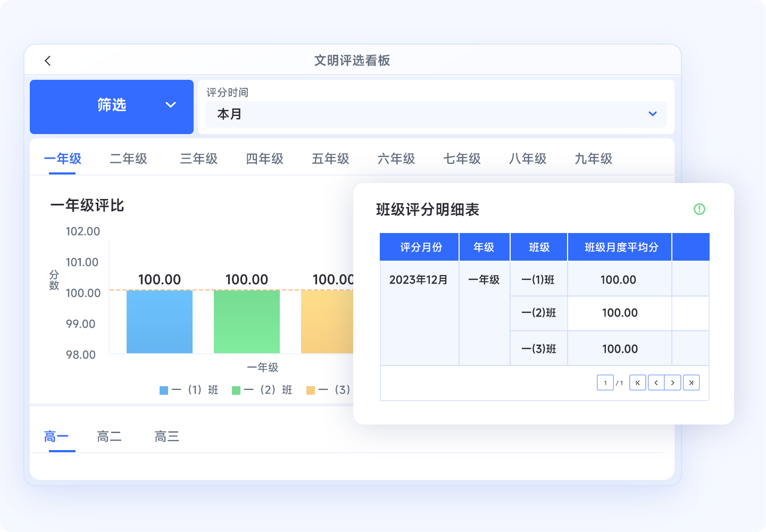Switch to 五年级 tab
766x532 pixels.
click(x=330, y=159)
